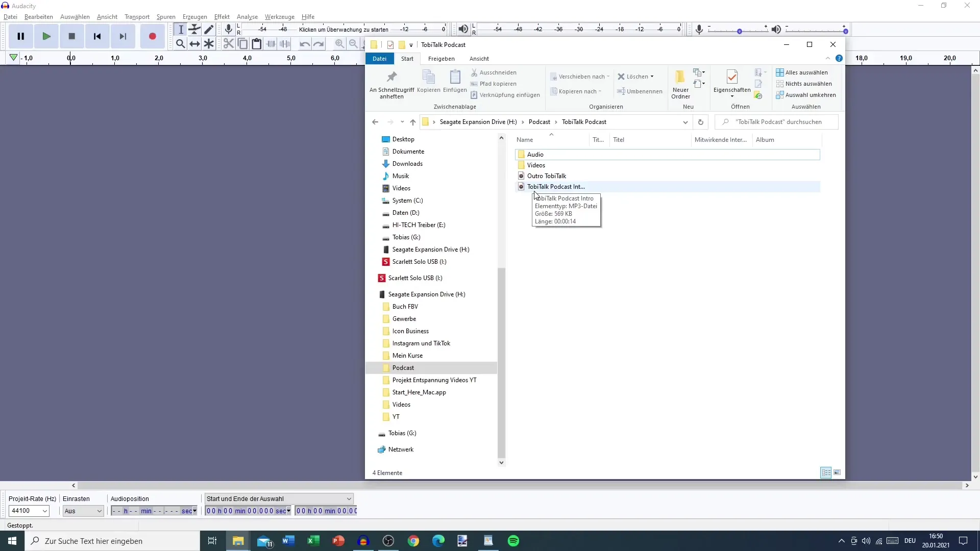Click the Zoom Out magnifier icon

tap(353, 44)
